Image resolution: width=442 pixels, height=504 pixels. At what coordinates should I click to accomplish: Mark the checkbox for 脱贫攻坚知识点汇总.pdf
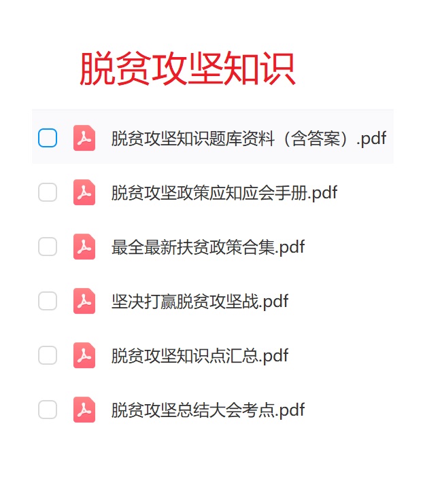[48, 355]
